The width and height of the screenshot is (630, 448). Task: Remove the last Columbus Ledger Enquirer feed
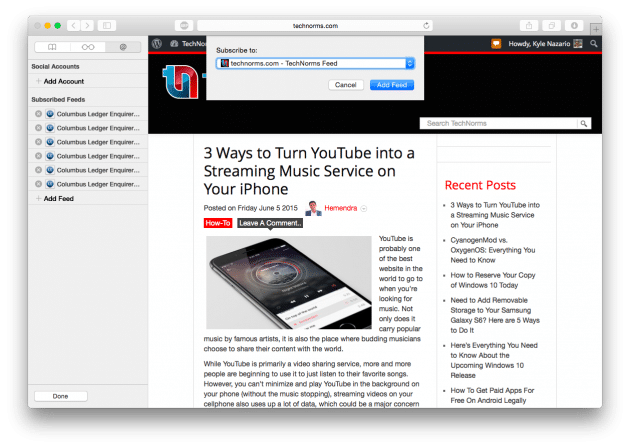38,184
